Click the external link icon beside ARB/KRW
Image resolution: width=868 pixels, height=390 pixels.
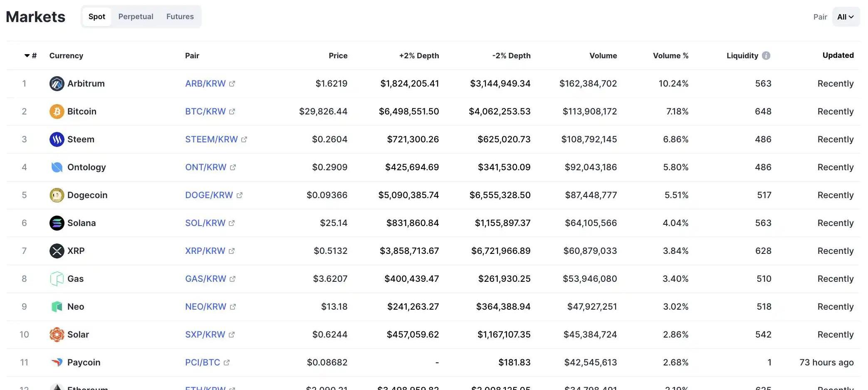coord(232,84)
